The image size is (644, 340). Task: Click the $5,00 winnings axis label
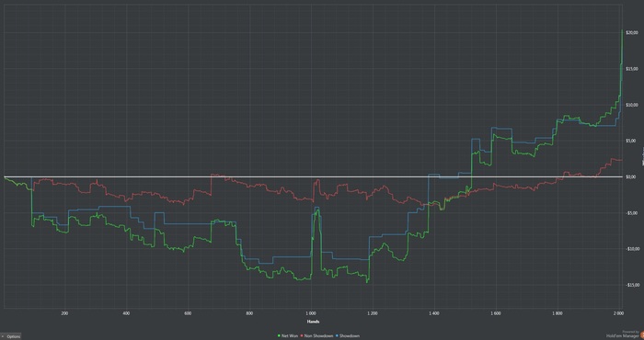[630, 141]
